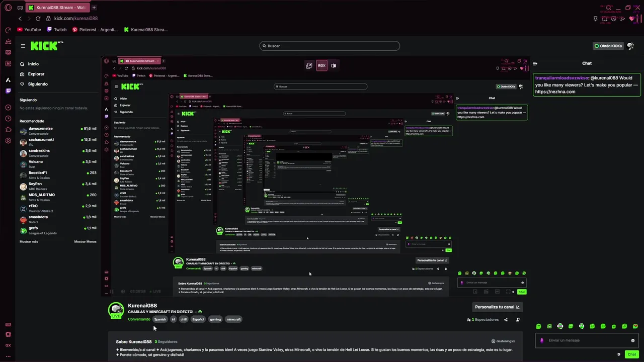Click the purple microphone chat icon
Screen dimensions: 644x362
tap(542, 340)
